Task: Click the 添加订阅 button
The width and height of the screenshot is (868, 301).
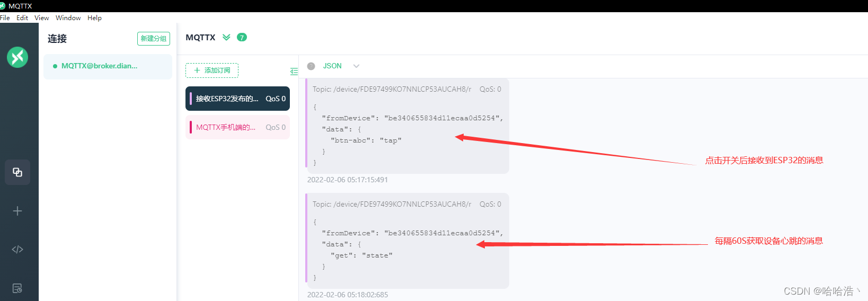Action: point(212,70)
